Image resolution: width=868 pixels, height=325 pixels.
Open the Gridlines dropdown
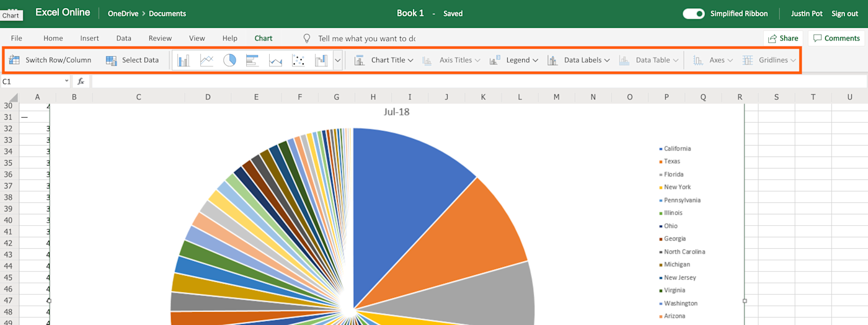pyautogui.click(x=769, y=60)
